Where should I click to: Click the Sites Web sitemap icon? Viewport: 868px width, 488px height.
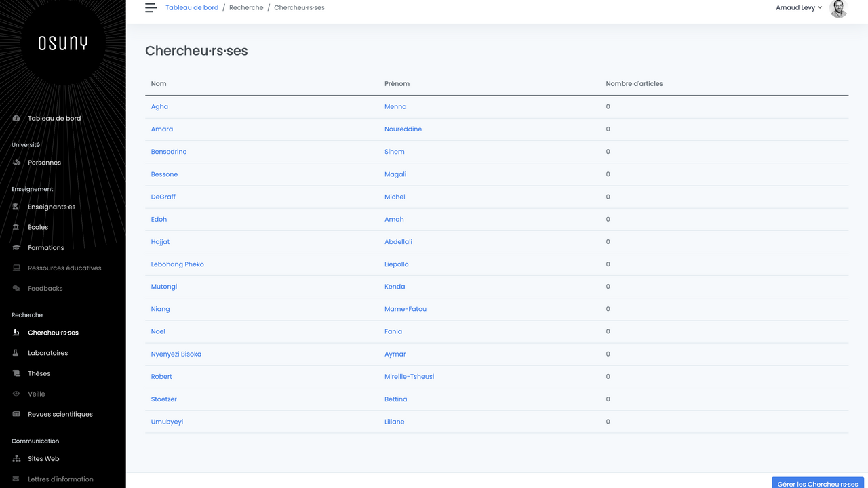coord(16,459)
